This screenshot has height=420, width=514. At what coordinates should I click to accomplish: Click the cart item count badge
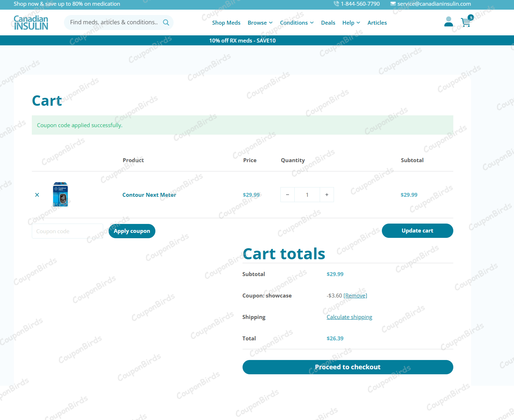(x=471, y=17)
